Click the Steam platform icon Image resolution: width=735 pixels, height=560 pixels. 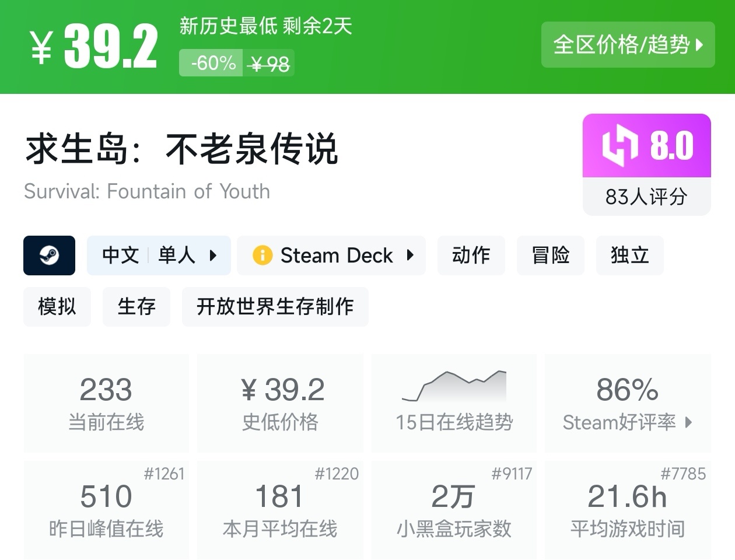tap(49, 256)
